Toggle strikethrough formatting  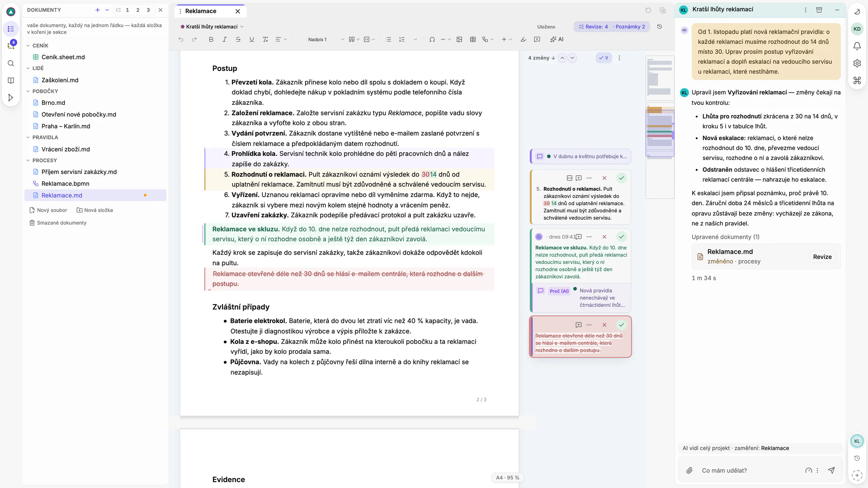[x=238, y=40]
